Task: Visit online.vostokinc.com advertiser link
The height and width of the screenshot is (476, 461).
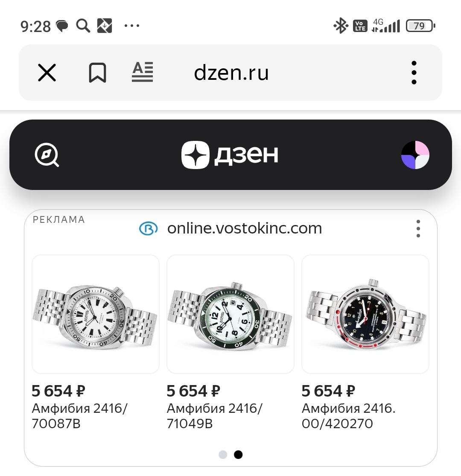Action: (245, 228)
